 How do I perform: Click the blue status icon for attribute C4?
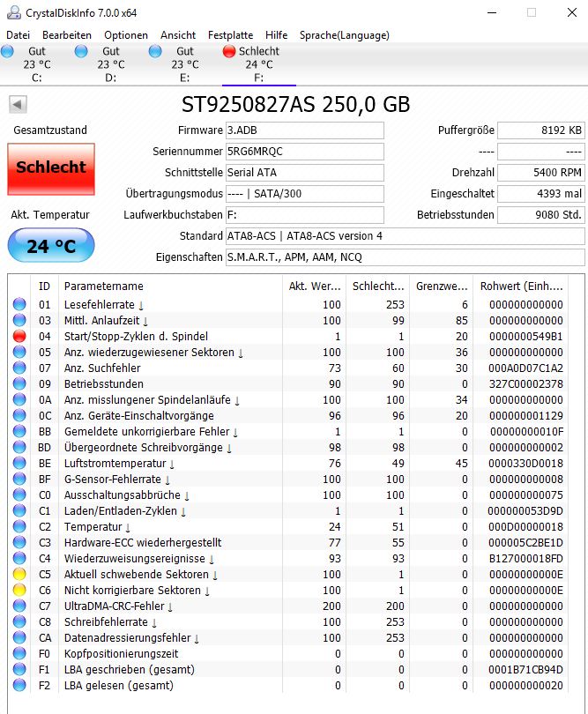19,558
